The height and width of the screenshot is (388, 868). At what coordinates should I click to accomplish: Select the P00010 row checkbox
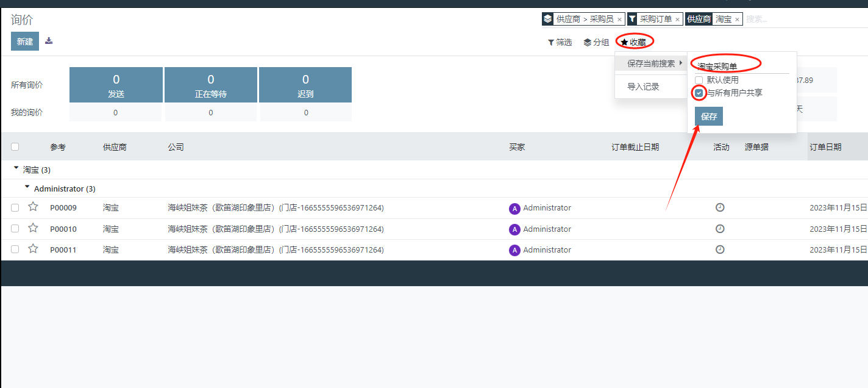coord(15,229)
